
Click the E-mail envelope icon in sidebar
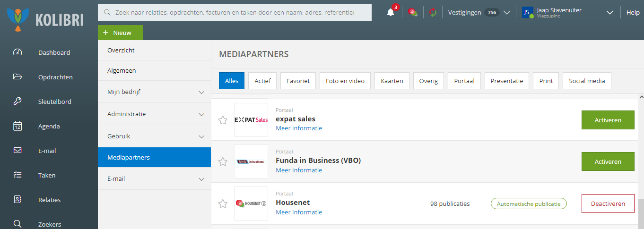click(x=17, y=151)
